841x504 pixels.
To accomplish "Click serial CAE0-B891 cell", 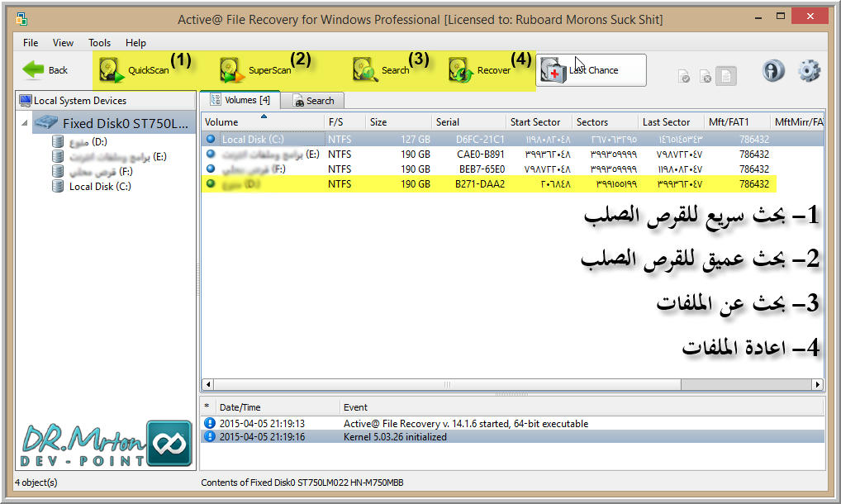I will (481, 155).
